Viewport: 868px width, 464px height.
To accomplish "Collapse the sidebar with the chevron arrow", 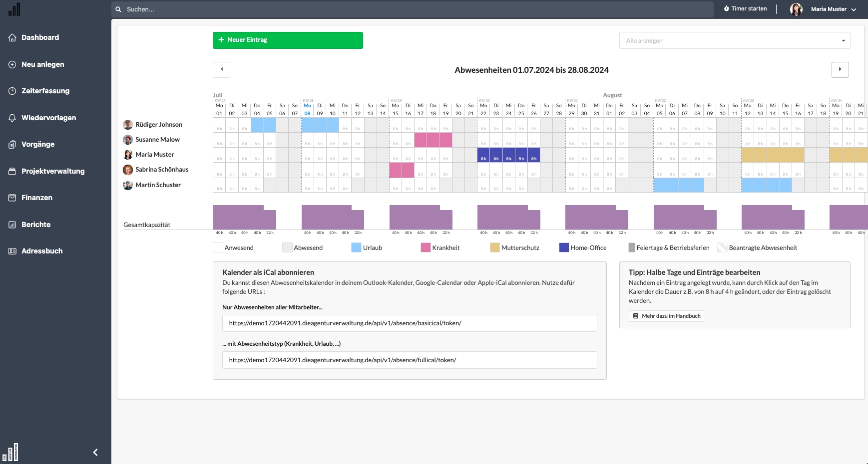I will [x=95, y=453].
